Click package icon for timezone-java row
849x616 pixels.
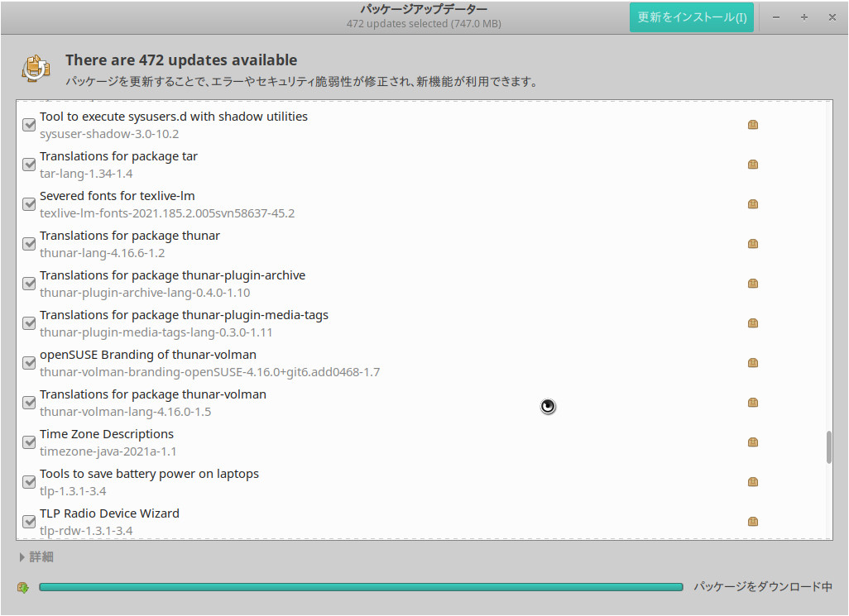[753, 442]
